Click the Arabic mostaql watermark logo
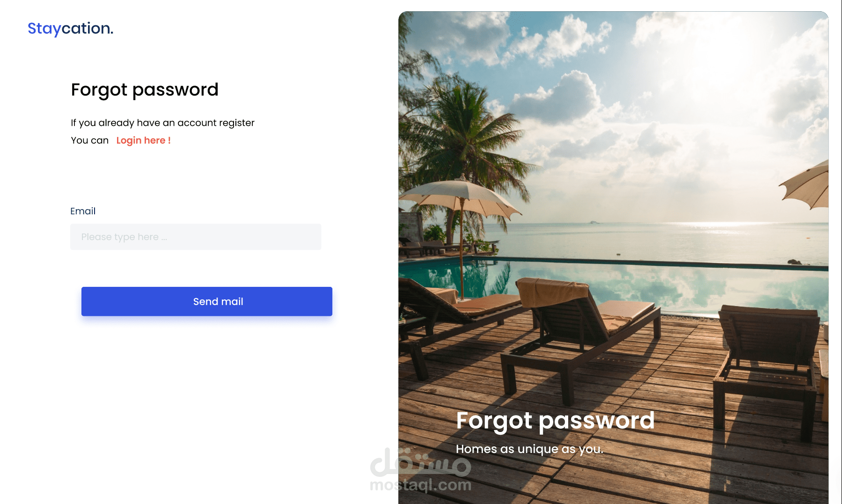Viewport: 842px width, 504px height. (420, 461)
